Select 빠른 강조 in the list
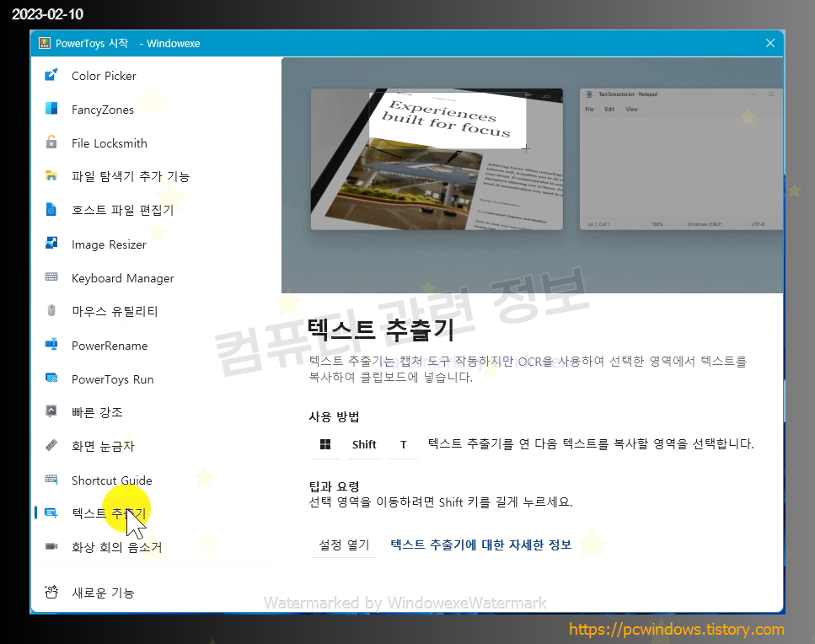815x644 pixels. tap(97, 412)
